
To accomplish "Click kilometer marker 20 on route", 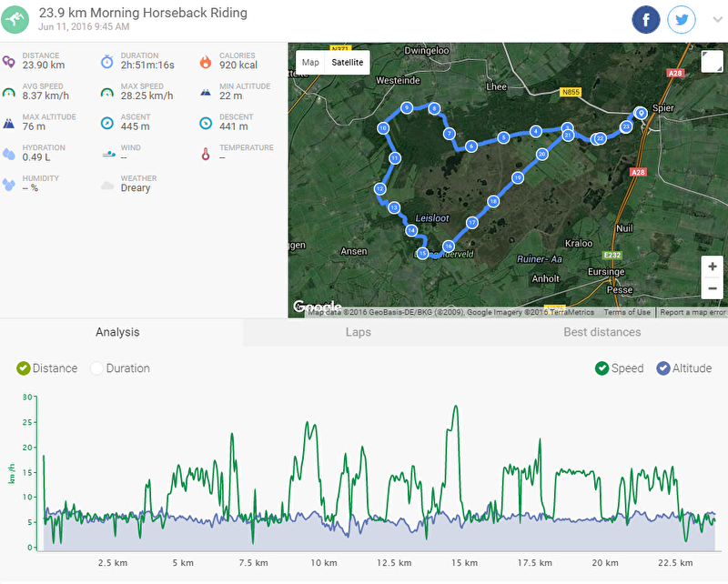I will coord(541,154).
